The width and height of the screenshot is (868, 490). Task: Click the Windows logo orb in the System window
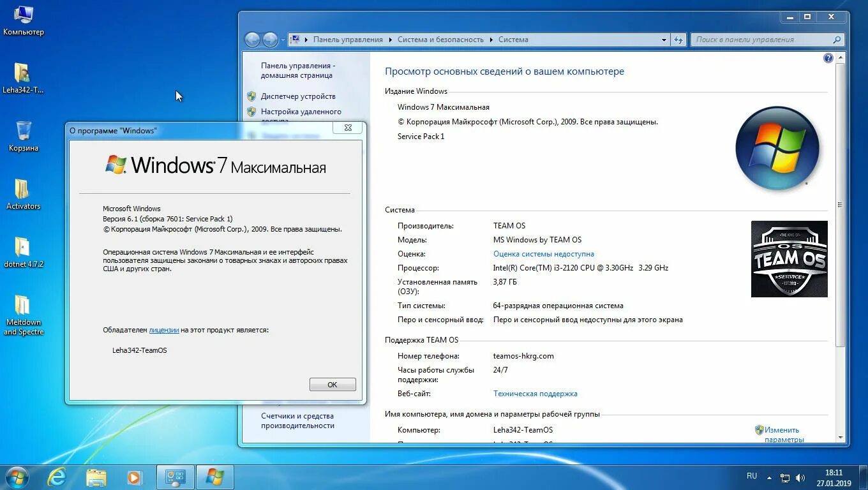point(777,148)
